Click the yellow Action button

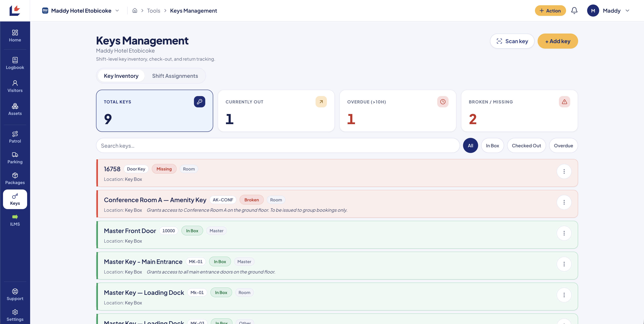[x=550, y=11]
